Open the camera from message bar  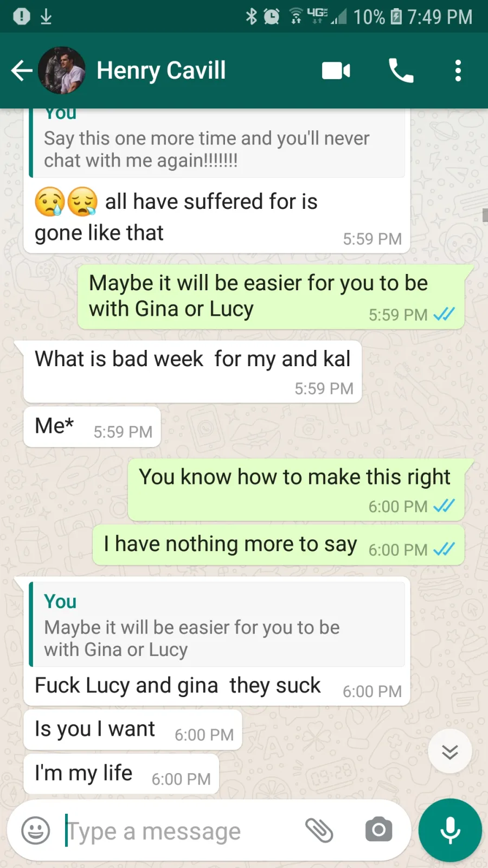coord(378,830)
